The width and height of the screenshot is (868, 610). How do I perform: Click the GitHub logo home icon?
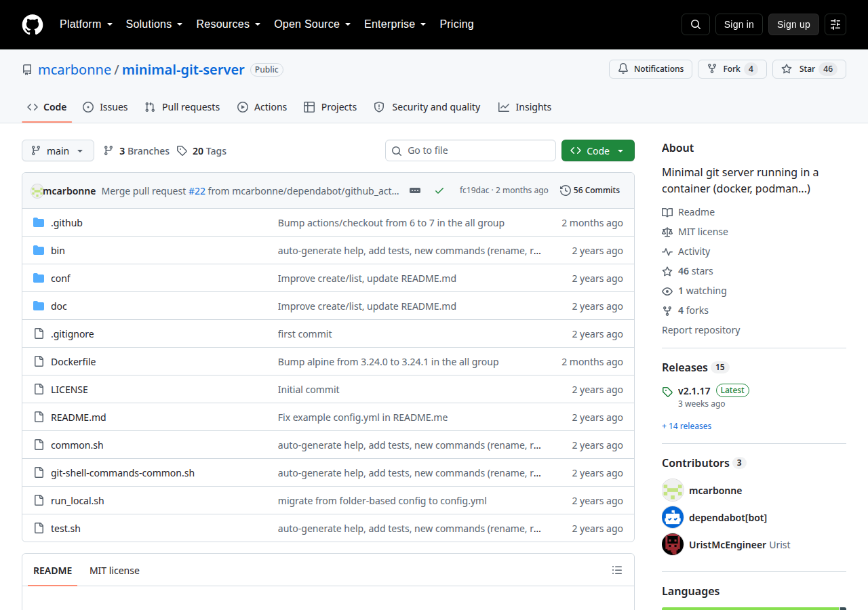[x=33, y=24]
